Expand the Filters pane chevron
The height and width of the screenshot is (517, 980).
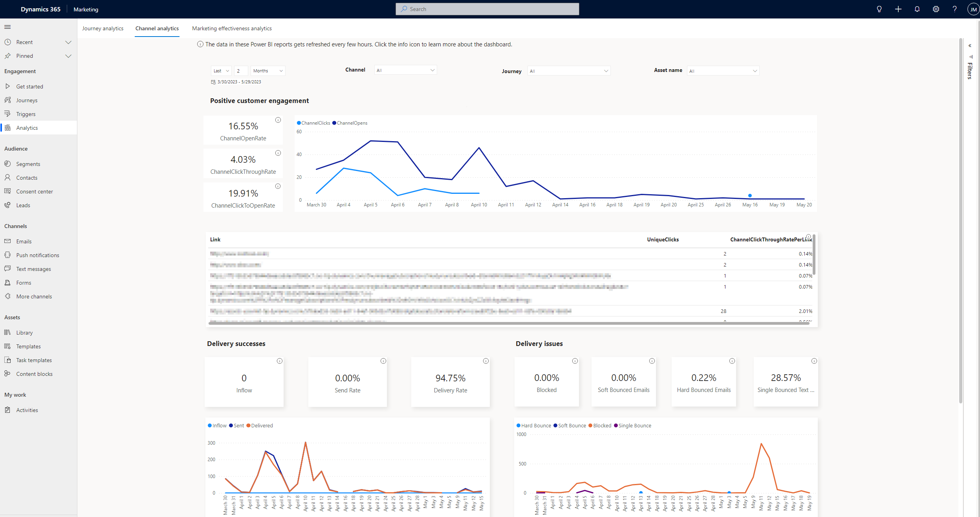click(970, 46)
